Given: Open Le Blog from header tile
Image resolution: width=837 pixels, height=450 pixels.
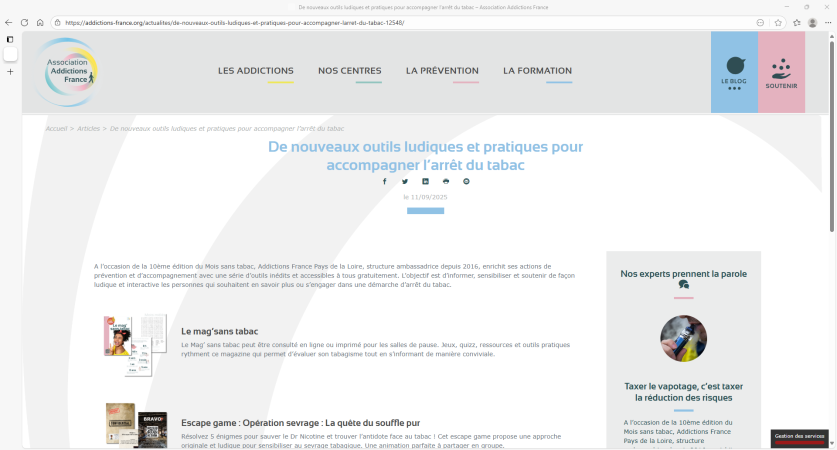Looking at the screenshot, I should tap(734, 72).
